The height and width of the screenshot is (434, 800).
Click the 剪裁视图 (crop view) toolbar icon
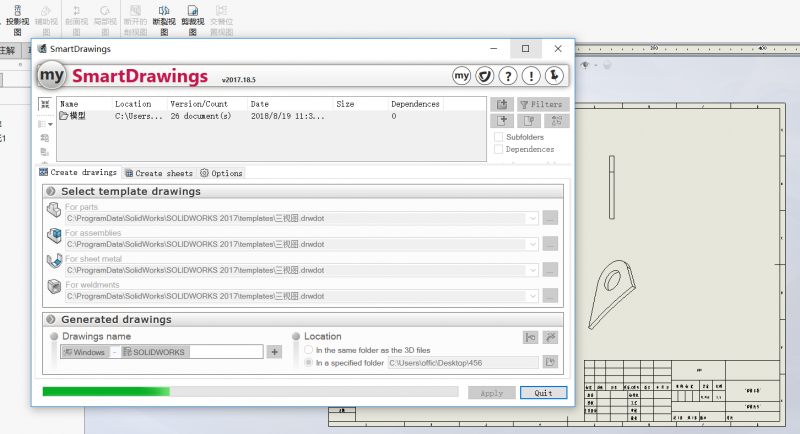click(192, 19)
